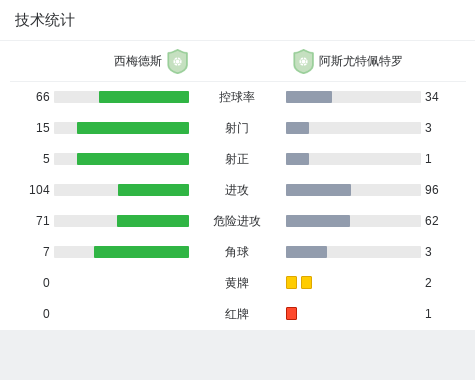
Task: Open the 西梅德斯 team name link
Action: click(x=138, y=61)
